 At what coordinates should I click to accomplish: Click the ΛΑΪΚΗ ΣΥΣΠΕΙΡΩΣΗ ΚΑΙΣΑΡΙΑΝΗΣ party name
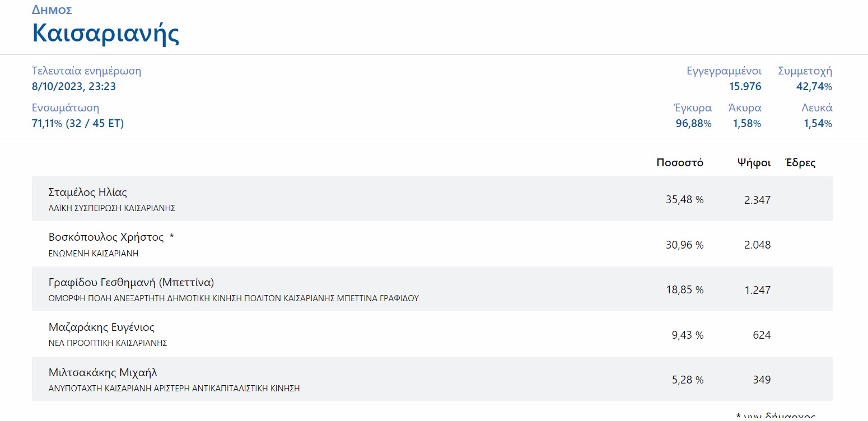pos(112,208)
